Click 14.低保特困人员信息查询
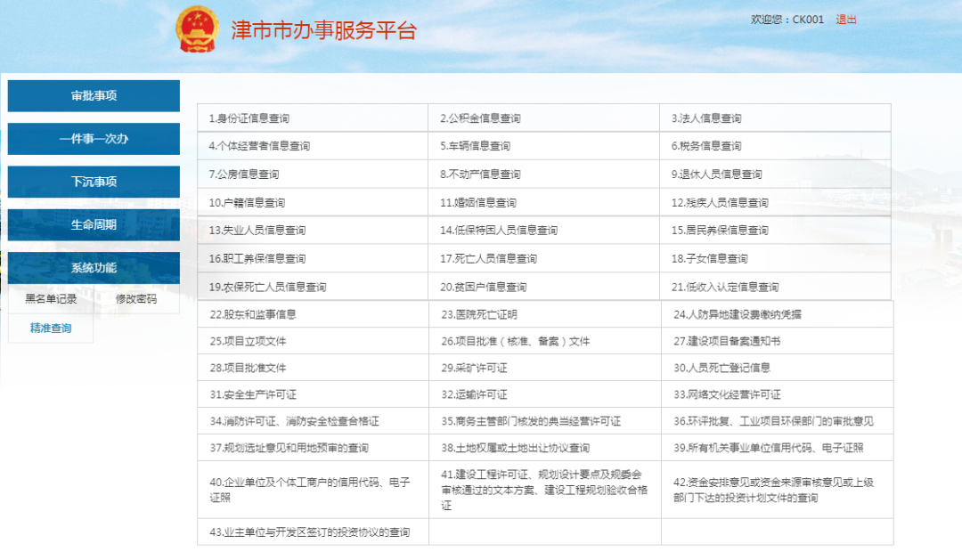962x560 pixels. click(x=499, y=230)
